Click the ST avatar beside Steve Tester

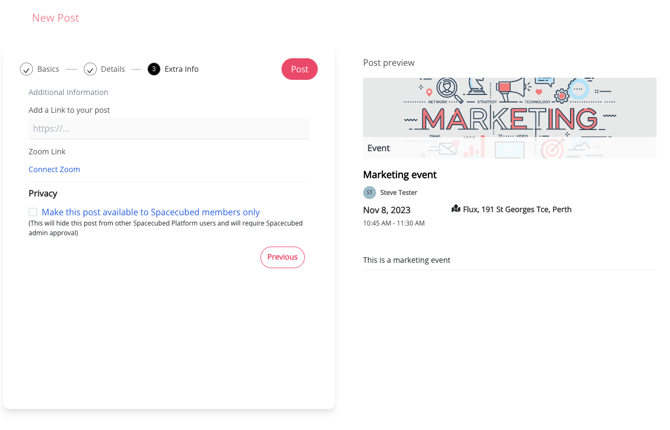pyautogui.click(x=369, y=192)
